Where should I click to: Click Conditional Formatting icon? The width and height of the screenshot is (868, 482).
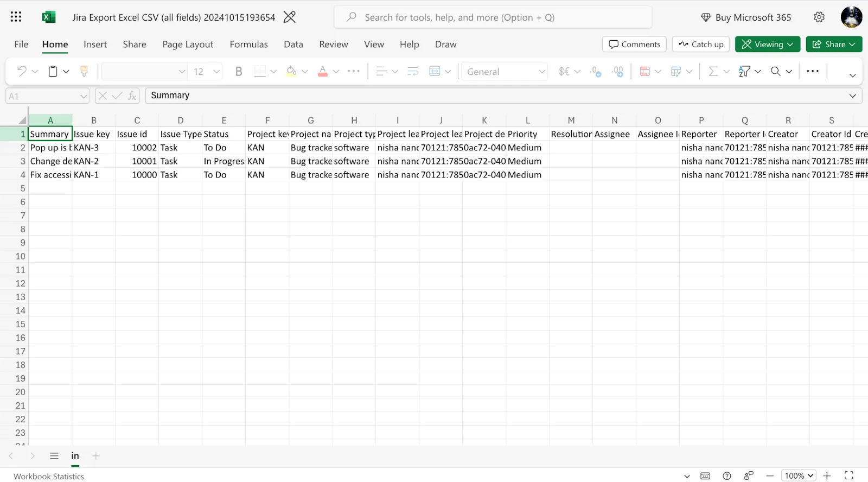[x=644, y=71]
